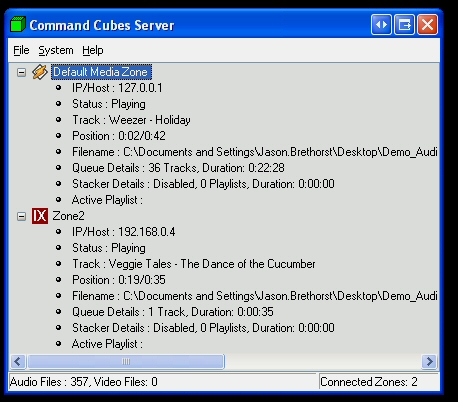This screenshot has width=458, height=402.
Task: Open the Help menu
Action: [x=93, y=50]
